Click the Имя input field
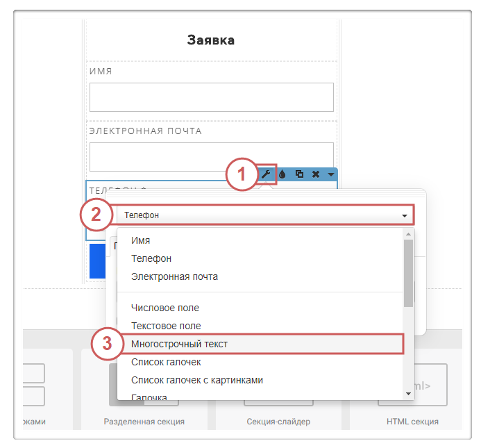The image size is (481, 448). (211, 97)
